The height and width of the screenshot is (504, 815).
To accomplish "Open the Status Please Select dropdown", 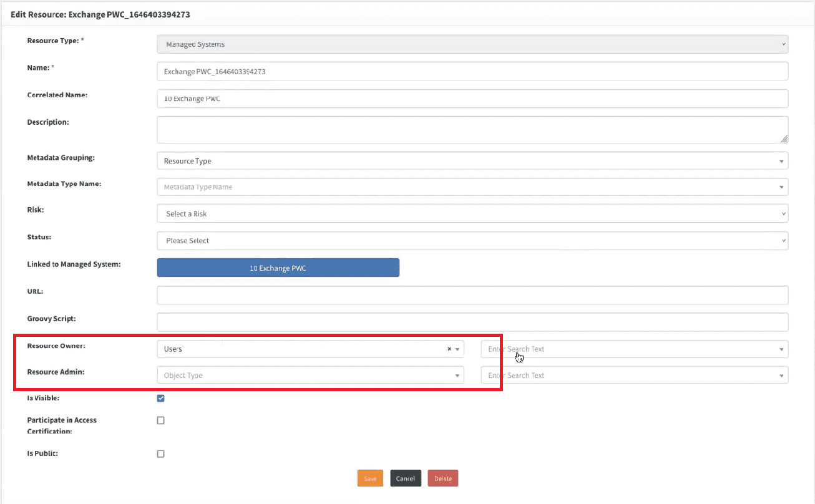I will pyautogui.click(x=472, y=241).
